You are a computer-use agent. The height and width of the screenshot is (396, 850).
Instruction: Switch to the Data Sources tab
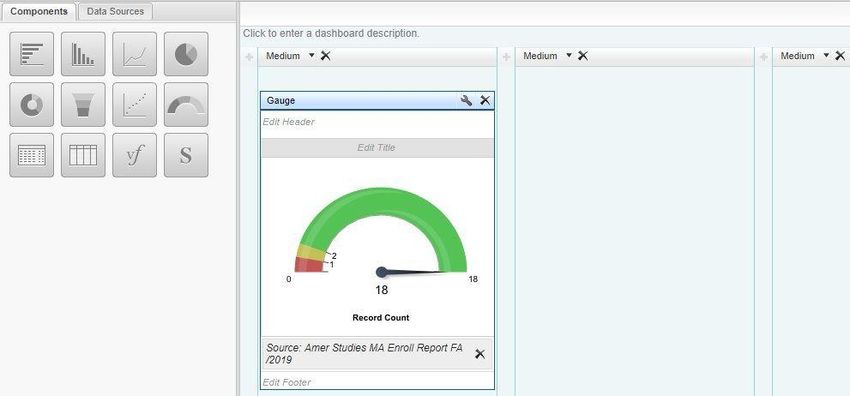point(115,11)
